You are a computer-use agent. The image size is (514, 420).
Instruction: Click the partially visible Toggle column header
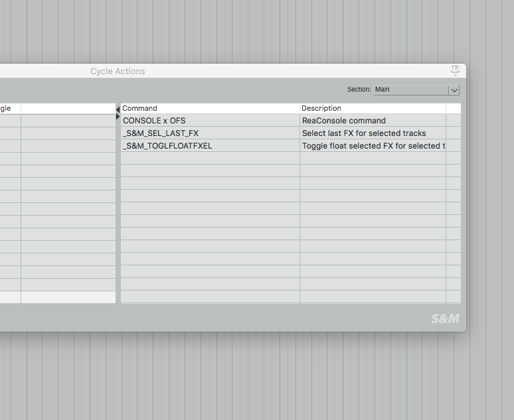point(7,108)
